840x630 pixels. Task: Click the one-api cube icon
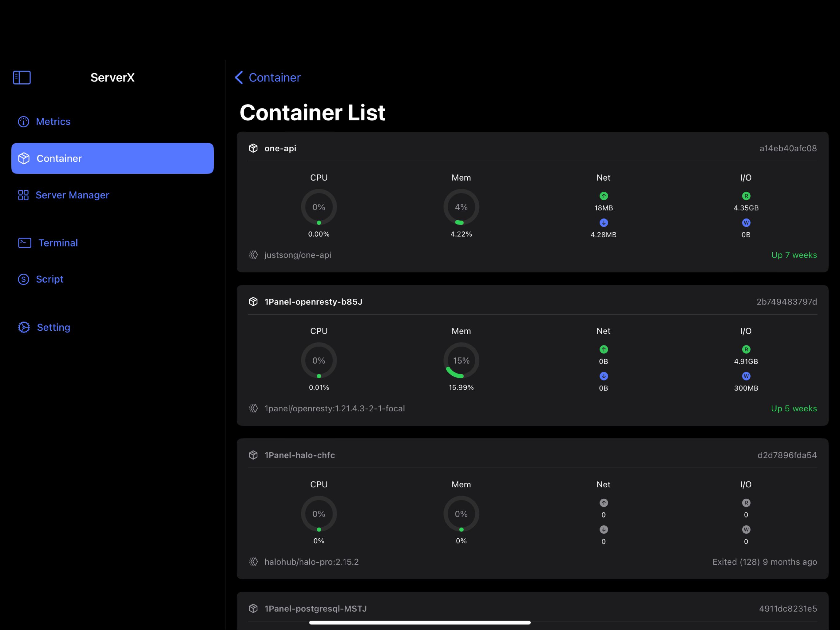pos(253,148)
